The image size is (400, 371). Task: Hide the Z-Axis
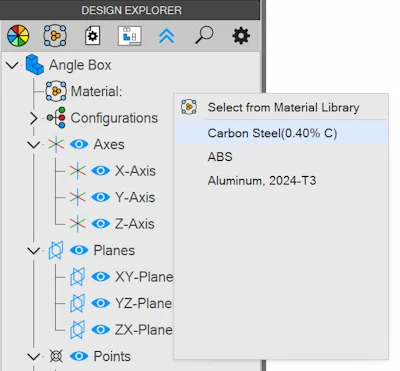[101, 223]
